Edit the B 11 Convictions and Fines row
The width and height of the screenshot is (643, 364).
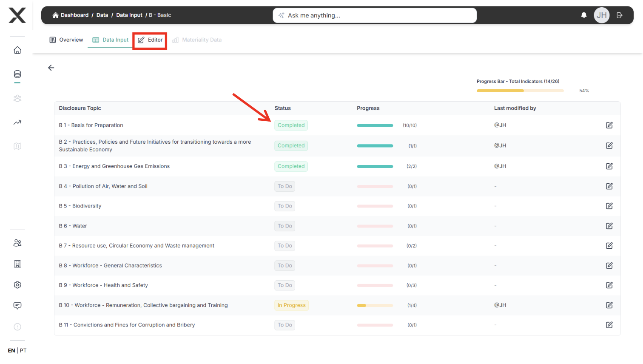tap(609, 325)
